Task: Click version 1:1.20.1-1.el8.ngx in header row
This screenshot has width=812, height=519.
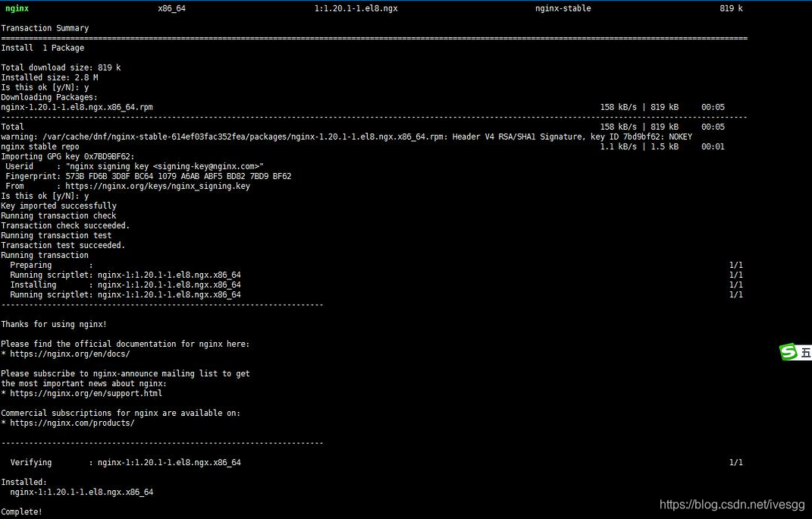Action: point(356,8)
